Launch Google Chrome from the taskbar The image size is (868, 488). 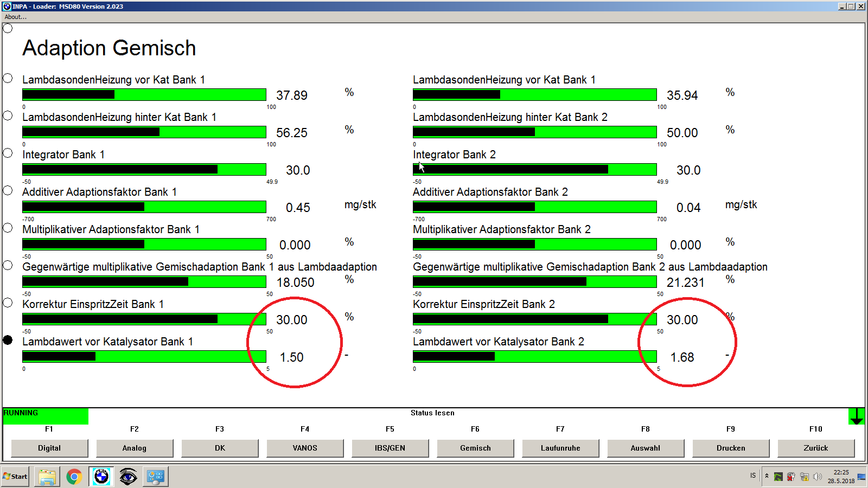[x=74, y=477]
